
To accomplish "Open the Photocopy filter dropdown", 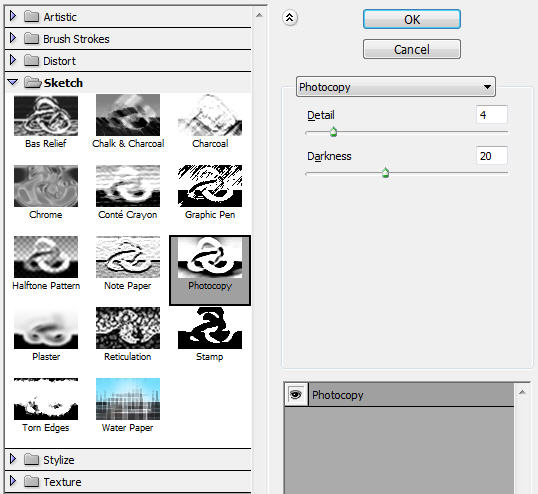I will tap(396, 87).
